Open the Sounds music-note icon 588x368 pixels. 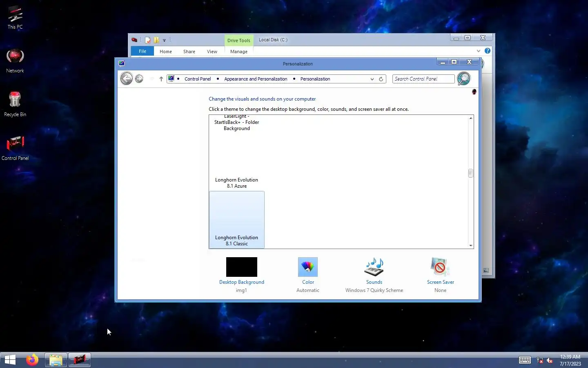pyautogui.click(x=374, y=267)
